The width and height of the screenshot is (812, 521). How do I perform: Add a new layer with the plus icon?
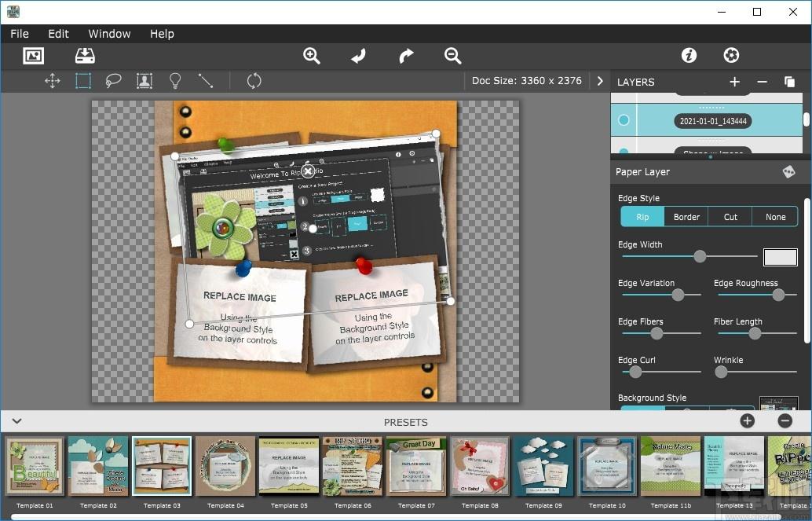[x=734, y=82]
